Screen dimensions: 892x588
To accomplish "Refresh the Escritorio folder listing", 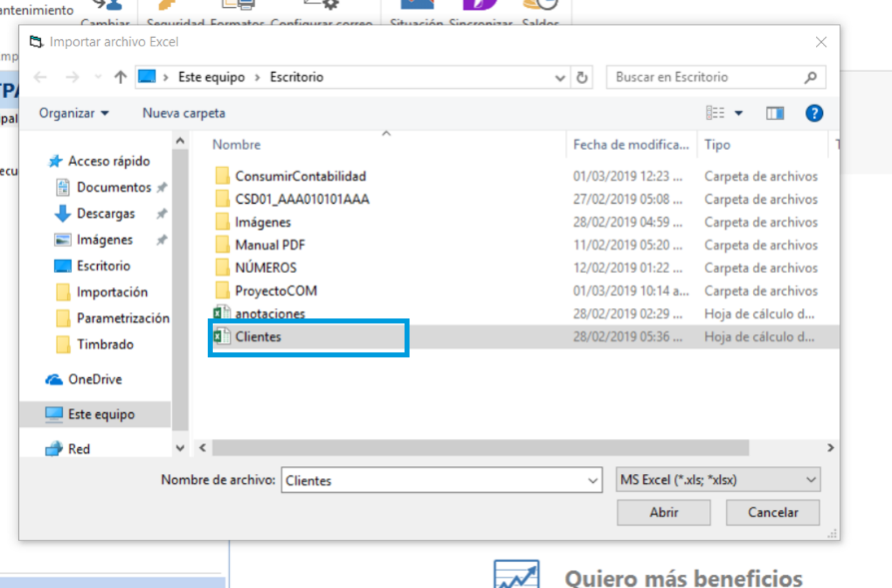I will [581, 77].
